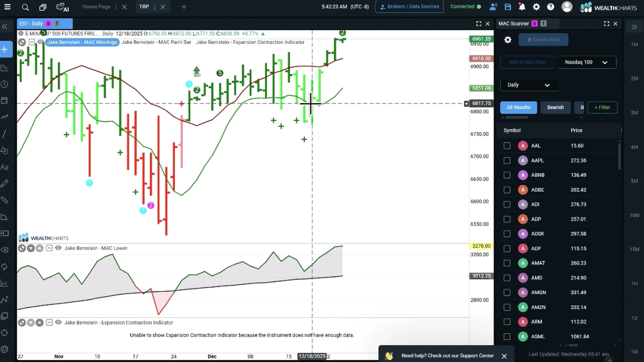Open the help question mark icon
This screenshot has height=362, width=644.
click(x=550, y=7)
